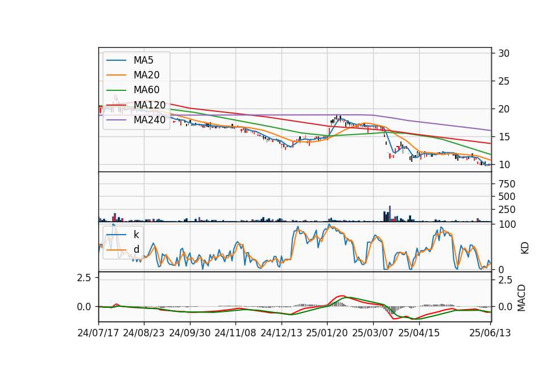Click the price axis label 10

pos(504,165)
